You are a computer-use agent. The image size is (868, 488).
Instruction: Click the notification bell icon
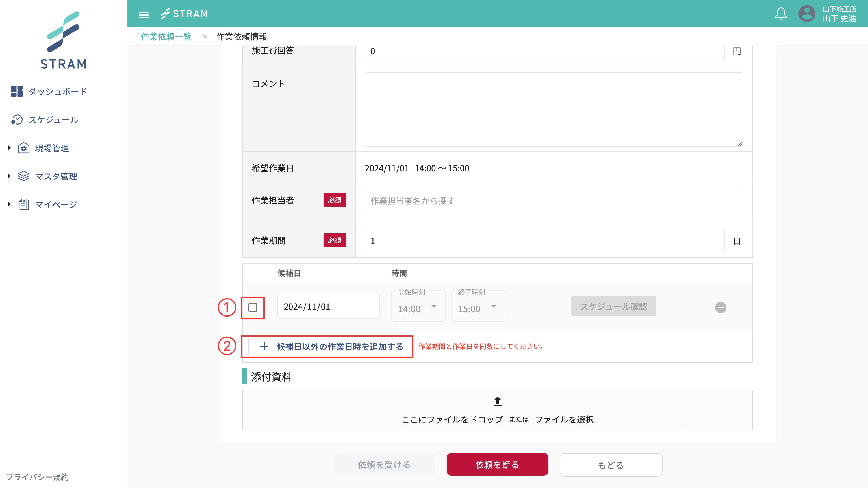point(780,14)
